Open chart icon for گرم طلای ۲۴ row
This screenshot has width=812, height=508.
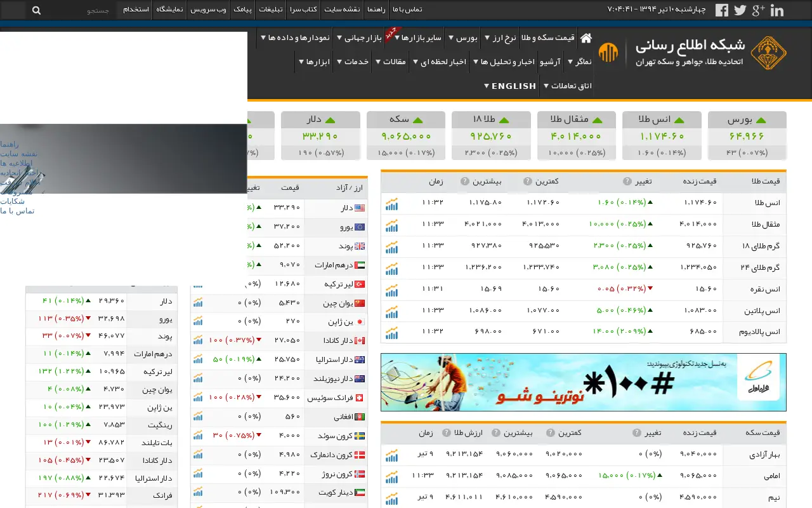[x=392, y=269]
